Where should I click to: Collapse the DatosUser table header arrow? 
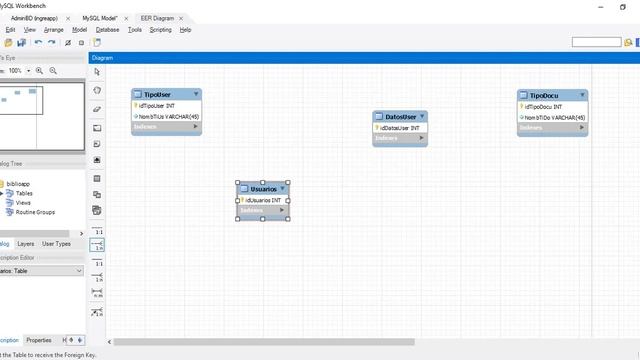point(422,116)
